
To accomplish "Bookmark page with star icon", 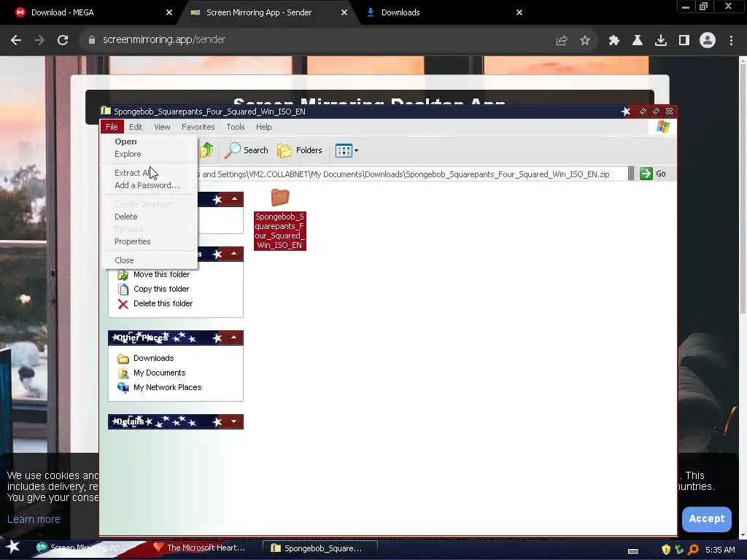I will [585, 41].
